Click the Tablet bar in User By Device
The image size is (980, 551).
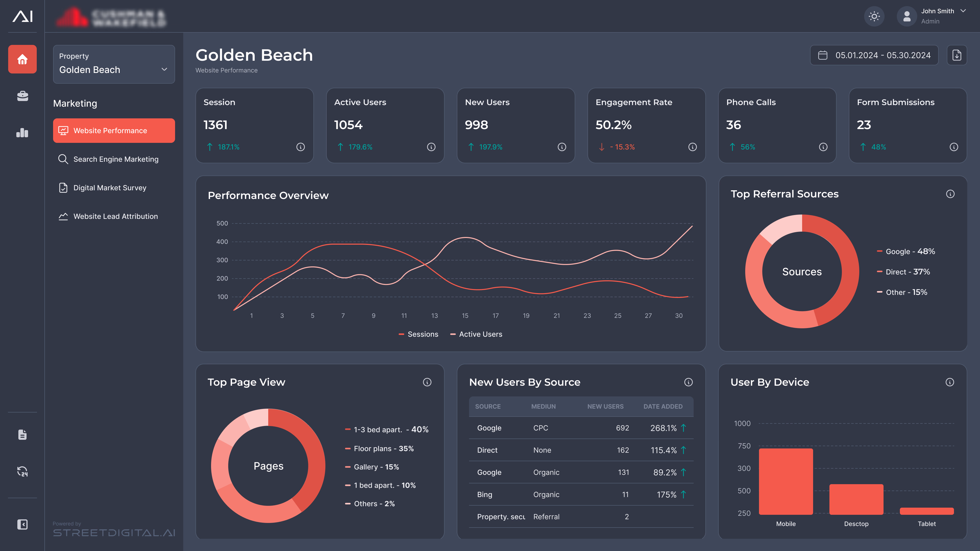pyautogui.click(x=927, y=511)
